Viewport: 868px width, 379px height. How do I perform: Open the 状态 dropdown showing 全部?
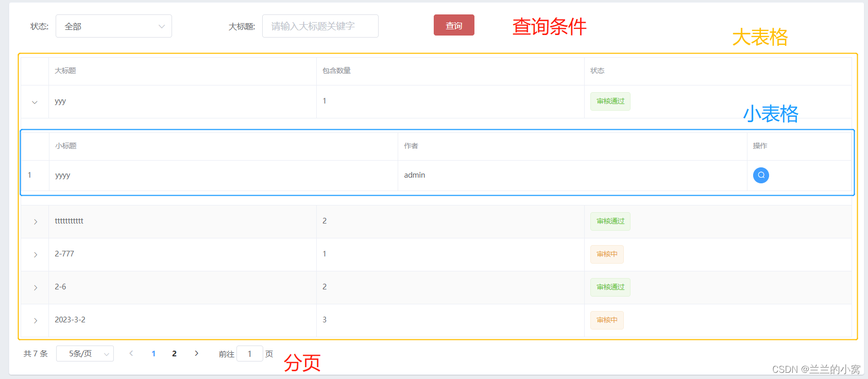coord(114,26)
